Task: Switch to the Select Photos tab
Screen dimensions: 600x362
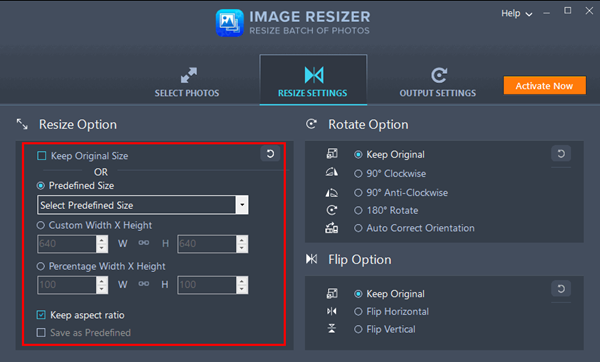Action: (x=187, y=82)
